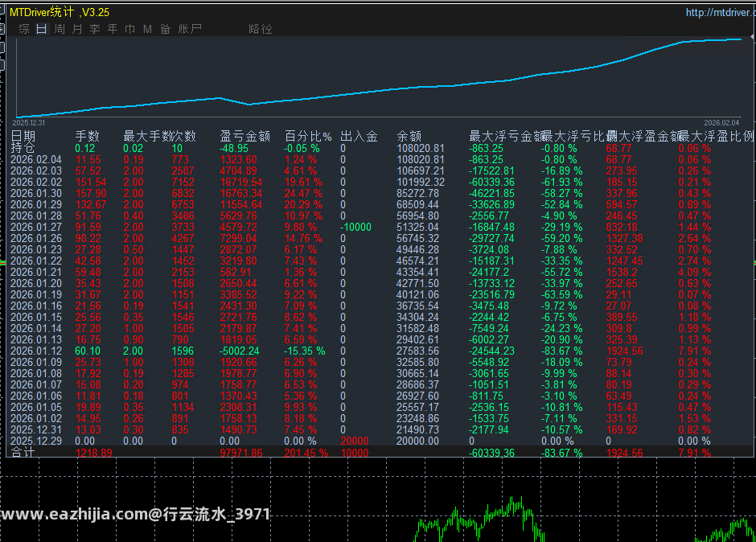This screenshot has width=756, height=542.
Task: Open the 备 tab
Action: (x=166, y=29)
